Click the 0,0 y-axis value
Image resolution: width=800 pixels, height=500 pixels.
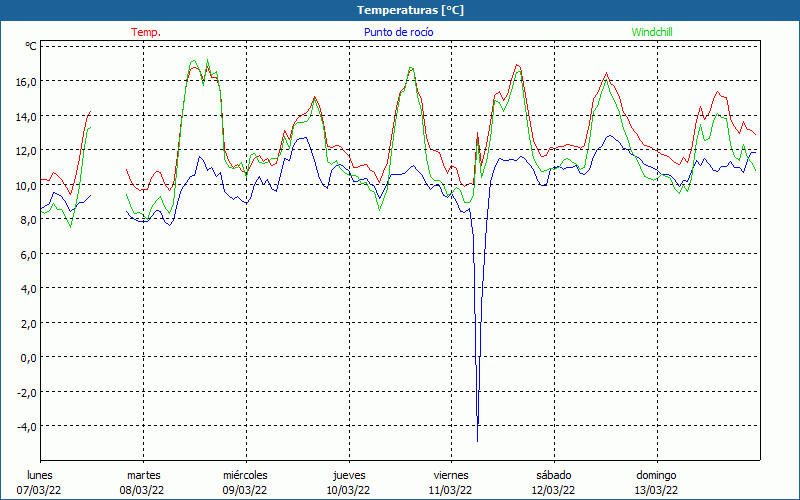pyautogui.click(x=27, y=357)
